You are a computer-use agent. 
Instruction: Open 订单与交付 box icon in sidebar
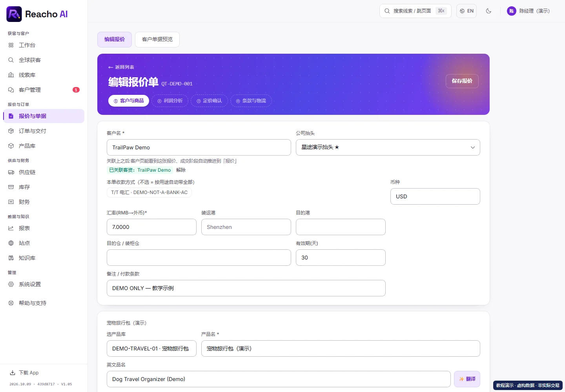(x=11, y=131)
